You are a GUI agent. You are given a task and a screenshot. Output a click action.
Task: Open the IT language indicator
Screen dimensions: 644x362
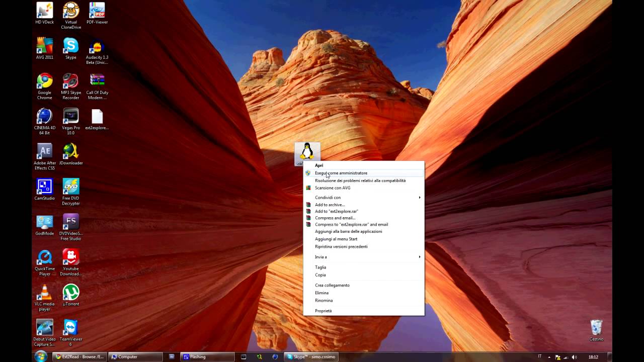[x=540, y=356]
